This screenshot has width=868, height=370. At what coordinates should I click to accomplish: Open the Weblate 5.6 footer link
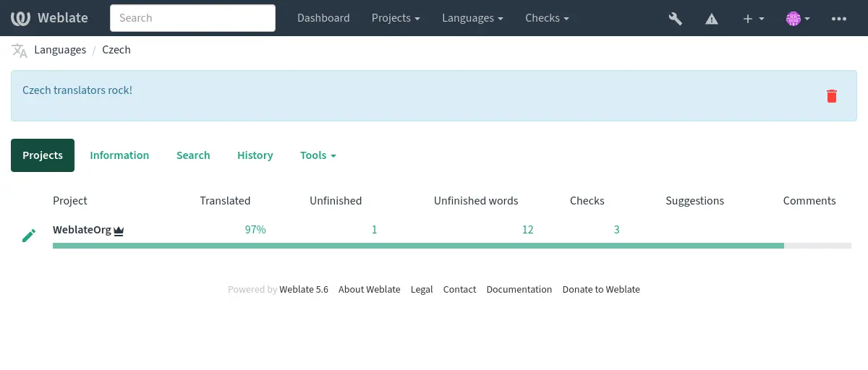coord(304,289)
